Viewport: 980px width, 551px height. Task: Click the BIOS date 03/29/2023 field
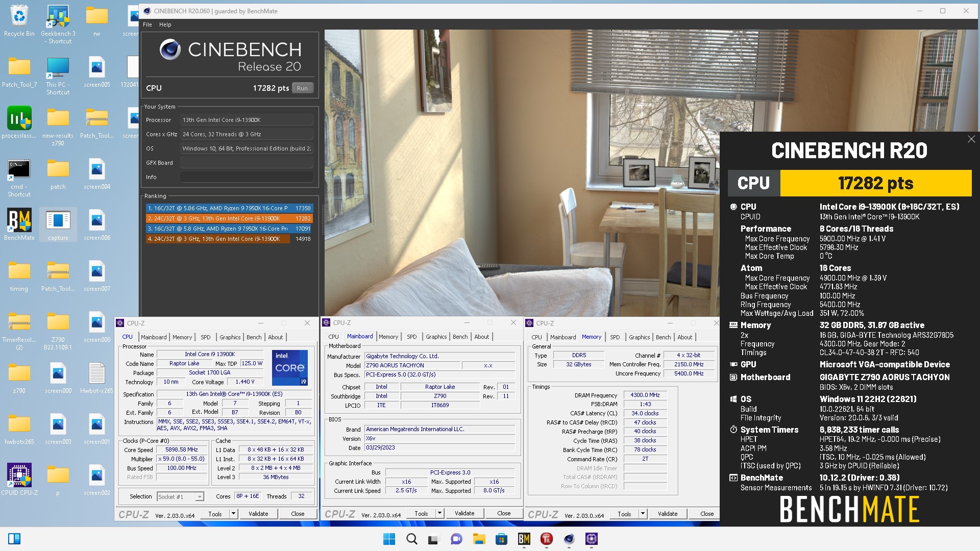pos(439,447)
